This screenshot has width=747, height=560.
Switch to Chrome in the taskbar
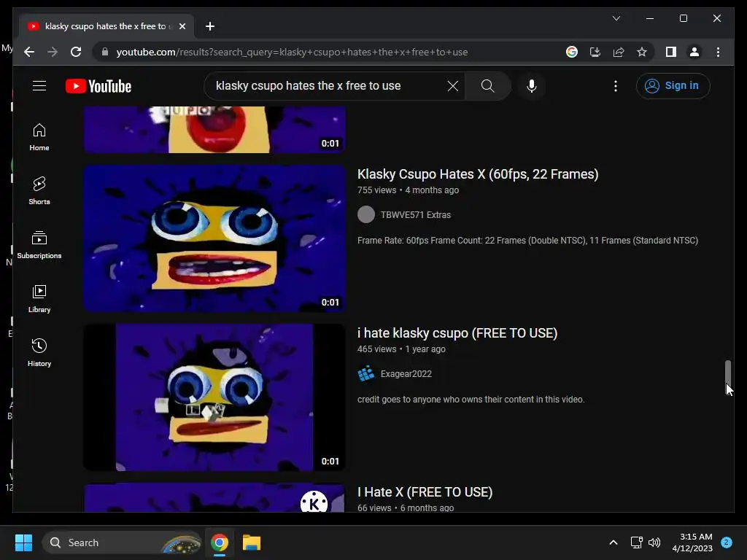(220, 542)
